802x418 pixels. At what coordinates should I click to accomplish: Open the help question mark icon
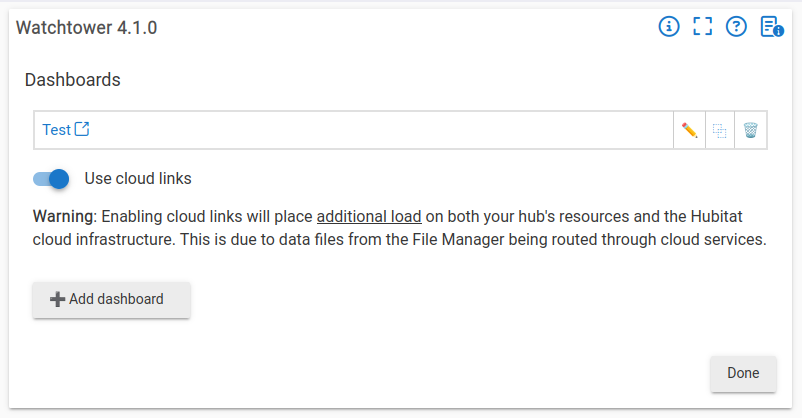pos(736,27)
